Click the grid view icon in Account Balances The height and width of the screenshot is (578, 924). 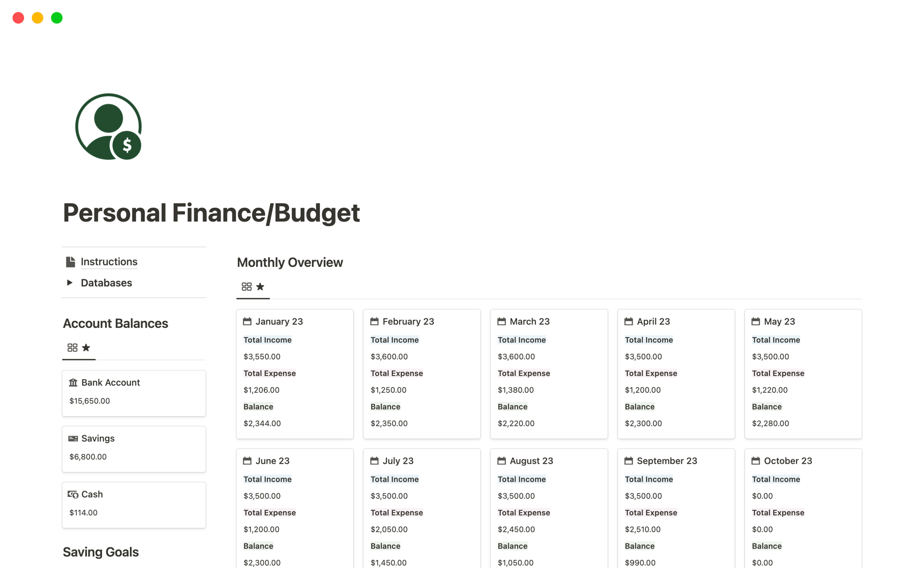pyautogui.click(x=72, y=347)
